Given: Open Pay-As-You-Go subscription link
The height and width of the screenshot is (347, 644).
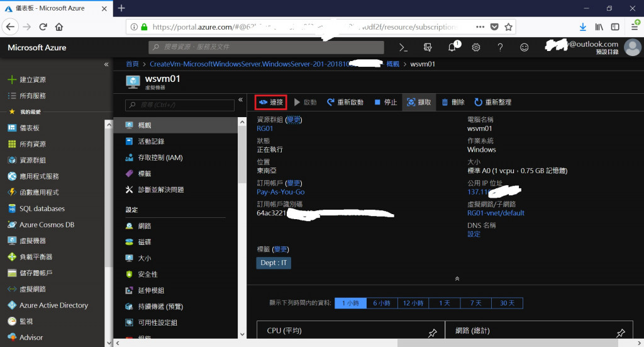Looking at the screenshot, I should click(280, 192).
